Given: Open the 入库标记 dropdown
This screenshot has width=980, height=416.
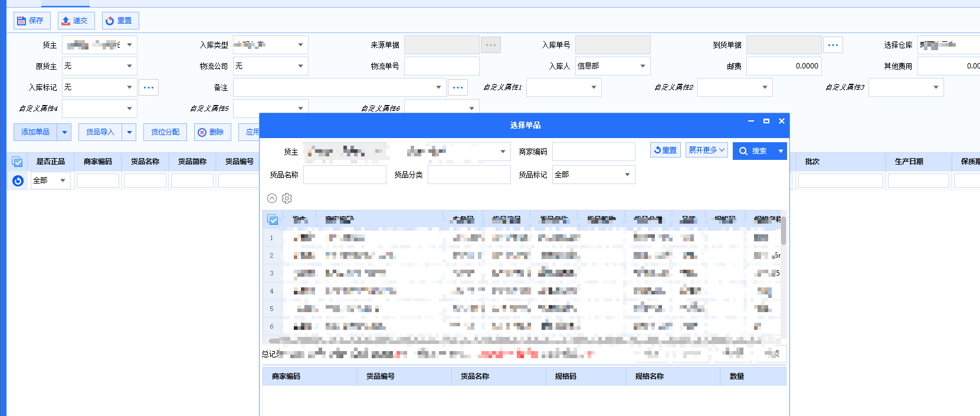Looking at the screenshot, I should pos(129,87).
